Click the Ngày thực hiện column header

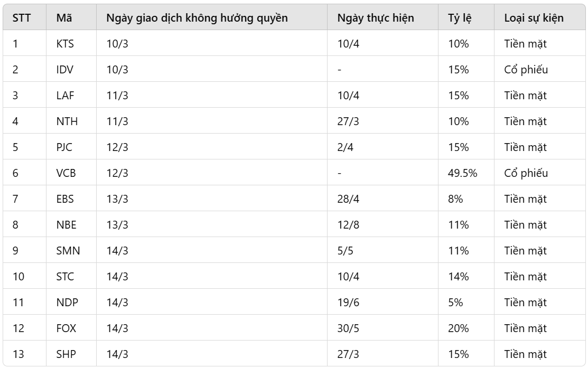375,18
